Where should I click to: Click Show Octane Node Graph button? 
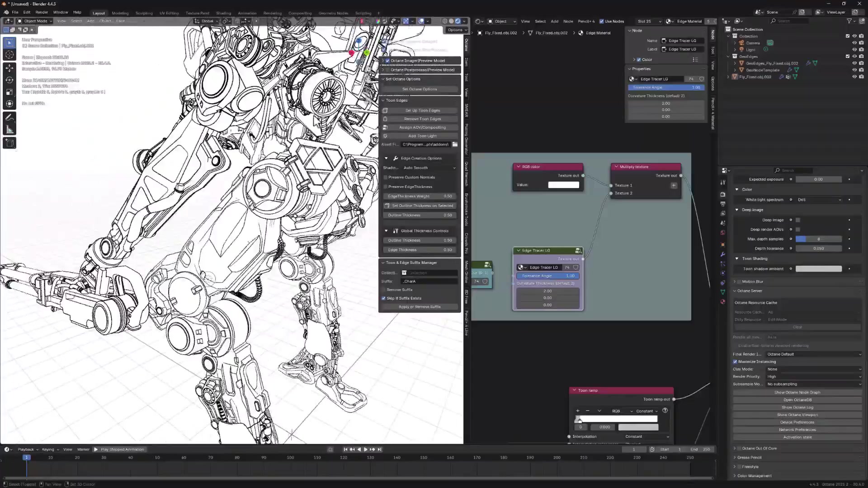[x=797, y=393]
